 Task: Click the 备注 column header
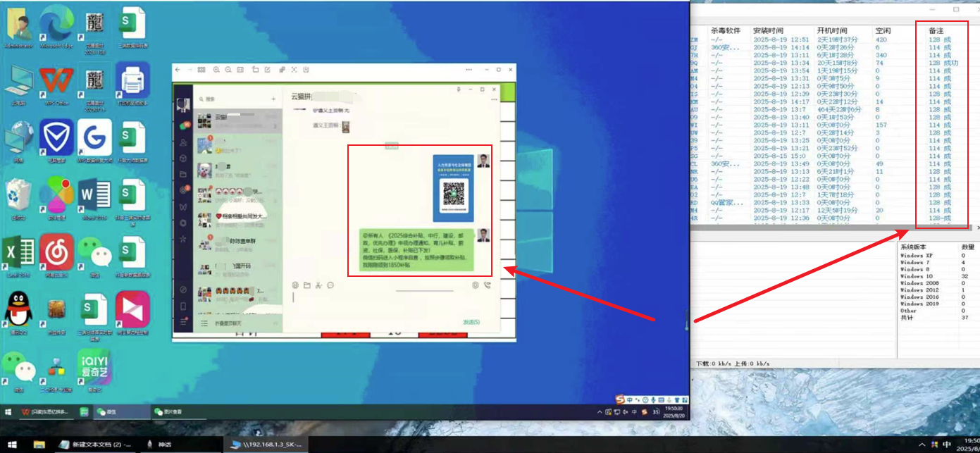(936, 31)
